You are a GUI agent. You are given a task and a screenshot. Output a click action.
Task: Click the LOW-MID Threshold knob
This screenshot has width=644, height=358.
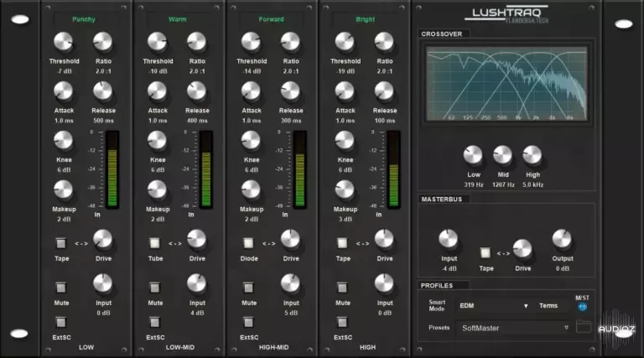tap(157, 42)
